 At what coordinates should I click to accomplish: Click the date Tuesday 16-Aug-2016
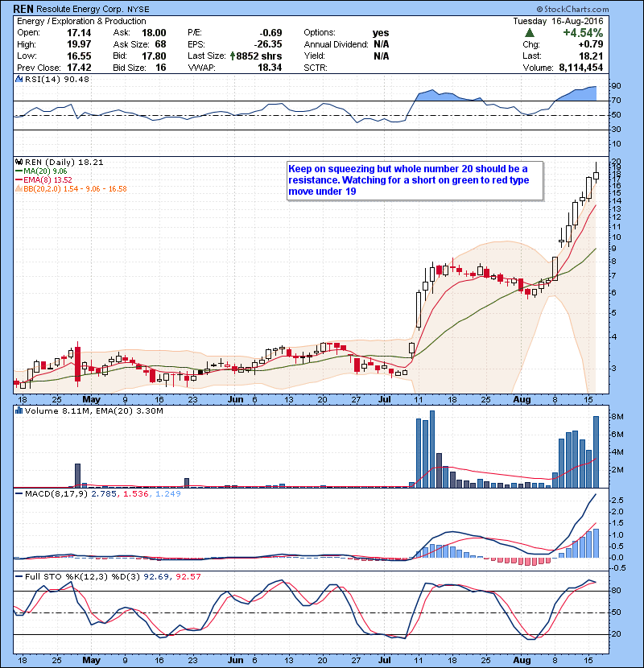(x=558, y=21)
